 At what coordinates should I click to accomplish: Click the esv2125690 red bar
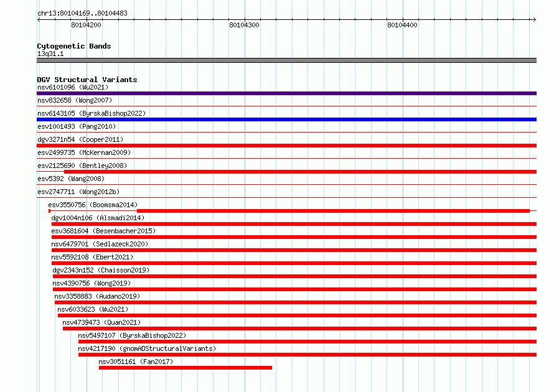[x=300, y=172]
